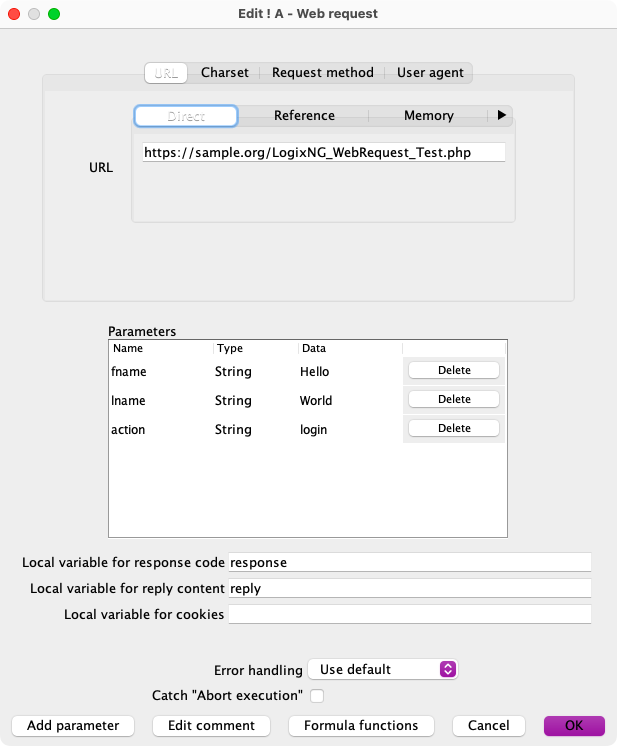Screen dimensions: 617x746
Task: Open the Edit comment dialog
Action: coord(211,725)
